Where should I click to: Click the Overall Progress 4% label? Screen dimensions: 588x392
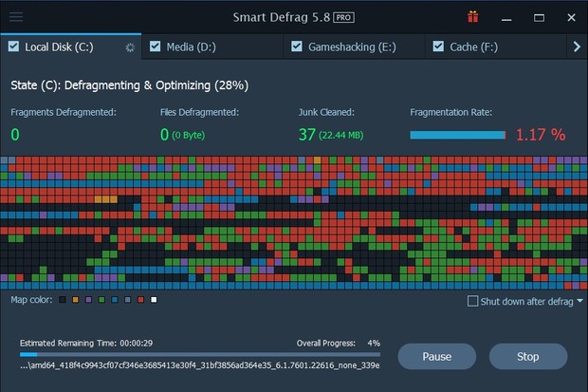339,344
